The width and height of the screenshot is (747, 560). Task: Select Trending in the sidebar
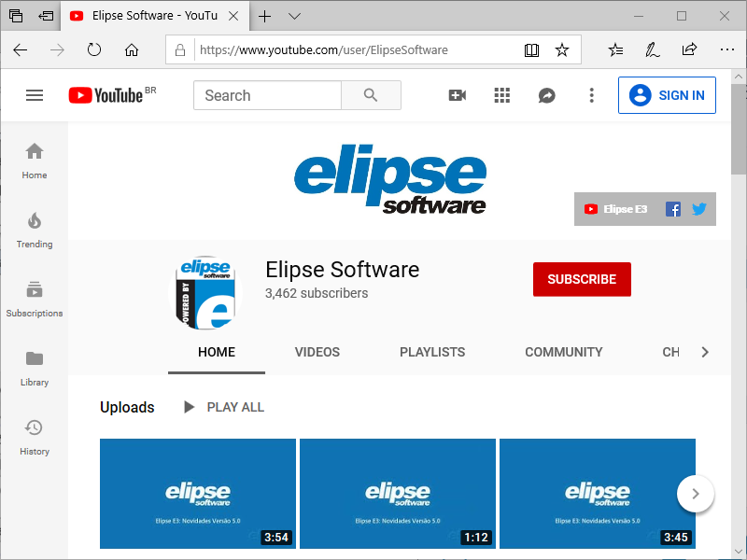pos(35,229)
